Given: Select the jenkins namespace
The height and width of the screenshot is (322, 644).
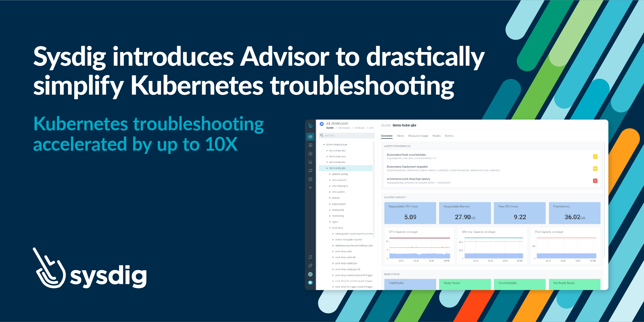Looking at the screenshot, I should point(336,198).
